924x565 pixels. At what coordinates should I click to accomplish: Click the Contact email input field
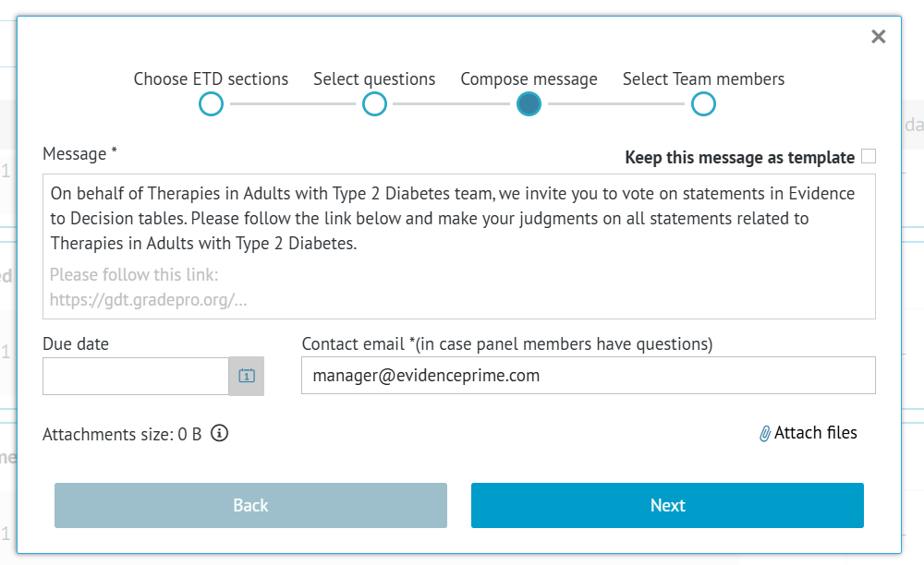(588, 376)
